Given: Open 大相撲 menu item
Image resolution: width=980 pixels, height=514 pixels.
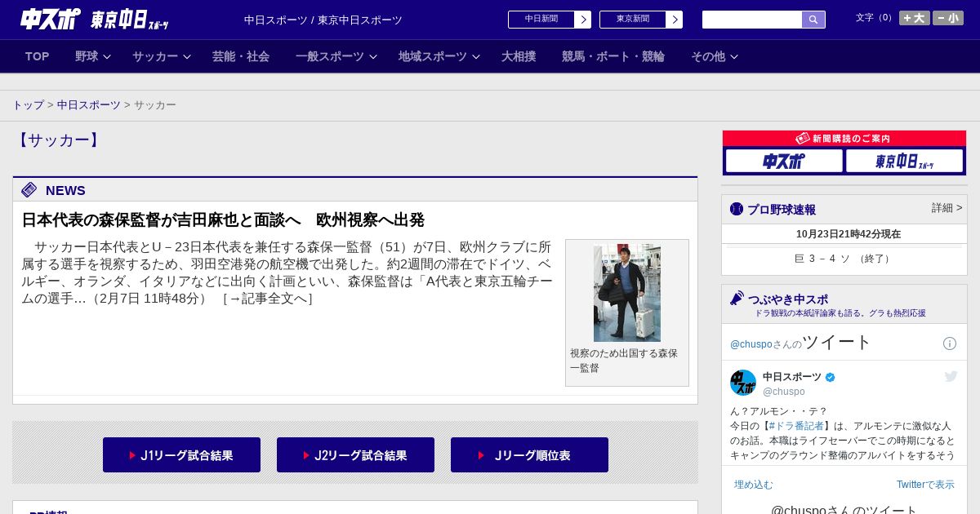Looking at the screenshot, I should click(x=519, y=56).
